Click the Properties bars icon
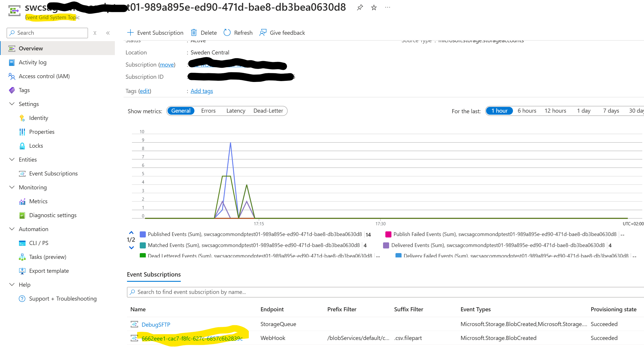Image resolution: width=644 pixels, height=353 pixels. point(22,132)
